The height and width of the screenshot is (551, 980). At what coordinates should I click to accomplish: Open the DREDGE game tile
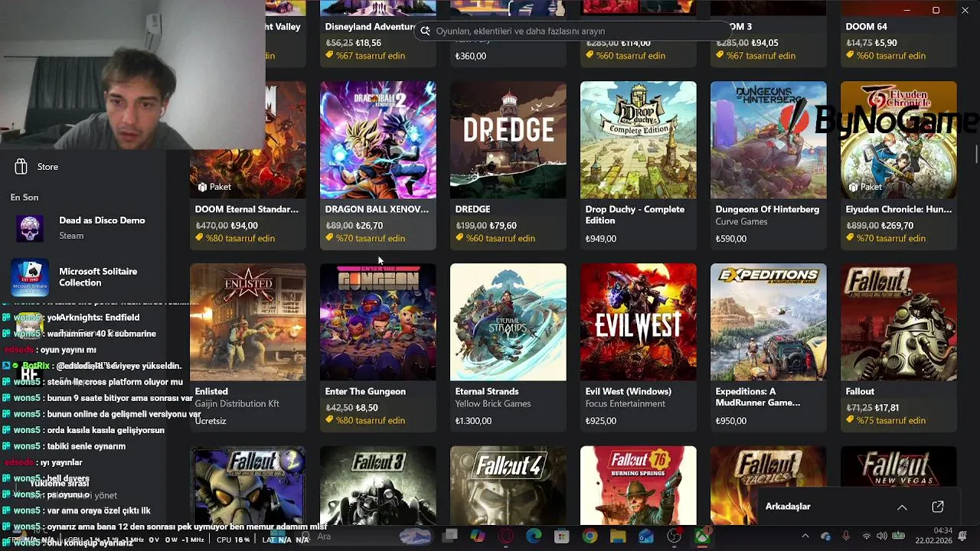[x=508, y=165]
